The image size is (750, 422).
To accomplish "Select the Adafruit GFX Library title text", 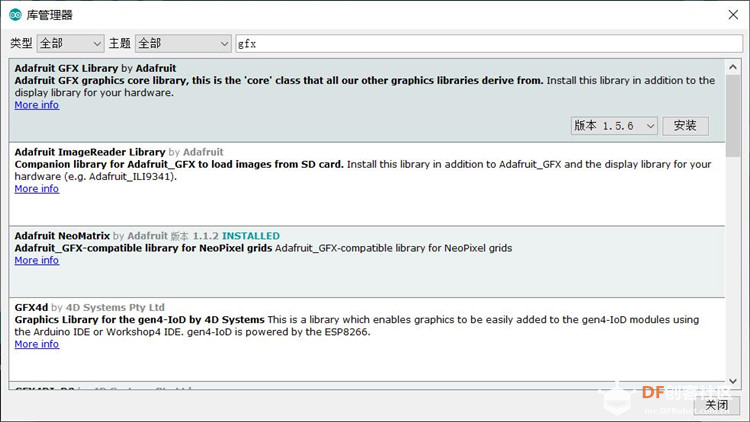I will coord(66,68).
